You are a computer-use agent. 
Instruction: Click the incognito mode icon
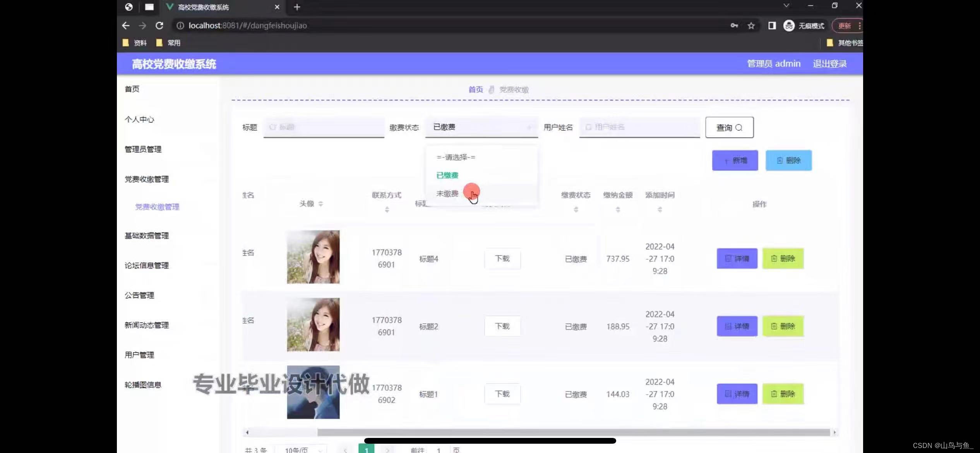click(x=789, y=26)
